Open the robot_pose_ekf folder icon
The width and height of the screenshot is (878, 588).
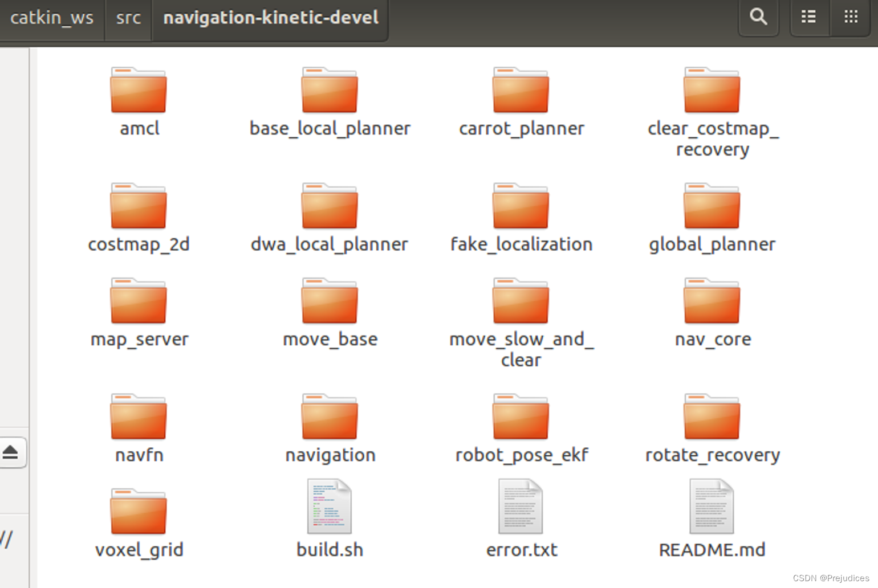click(x=521, y=416)
